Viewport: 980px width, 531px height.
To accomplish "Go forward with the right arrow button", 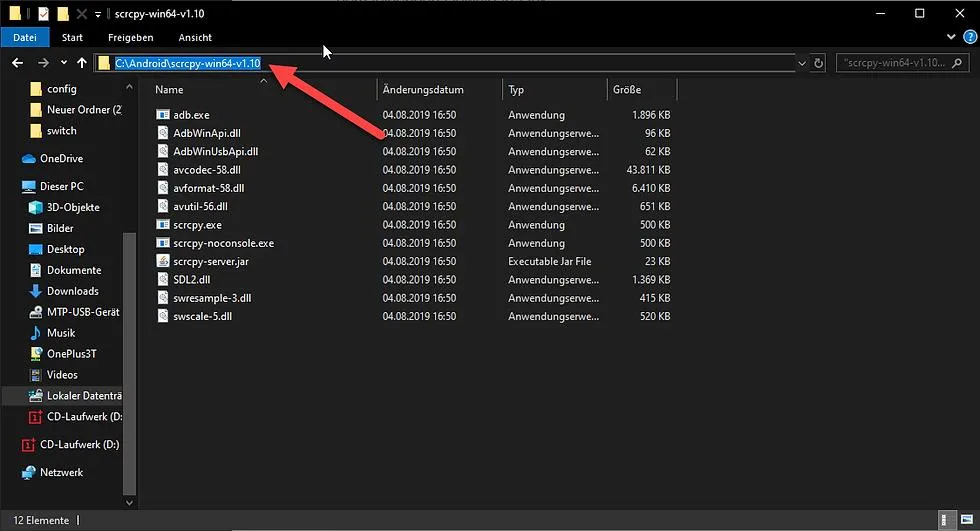I will pyautogui.click(x=43, y=62).
